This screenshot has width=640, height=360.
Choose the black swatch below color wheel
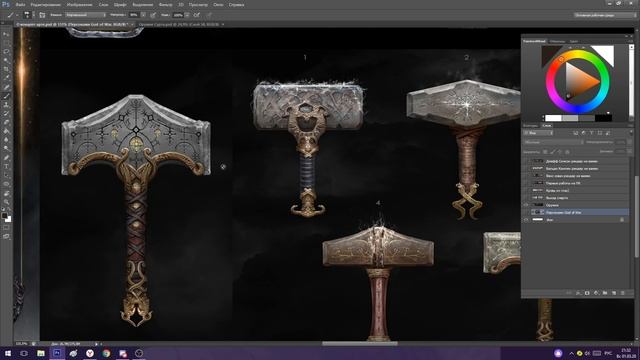tap(603, 118)
